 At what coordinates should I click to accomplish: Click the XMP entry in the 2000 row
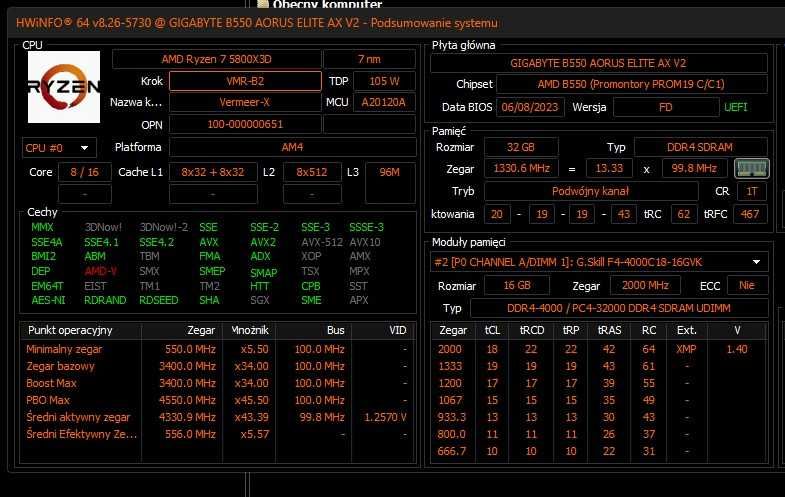pos(686,349)
